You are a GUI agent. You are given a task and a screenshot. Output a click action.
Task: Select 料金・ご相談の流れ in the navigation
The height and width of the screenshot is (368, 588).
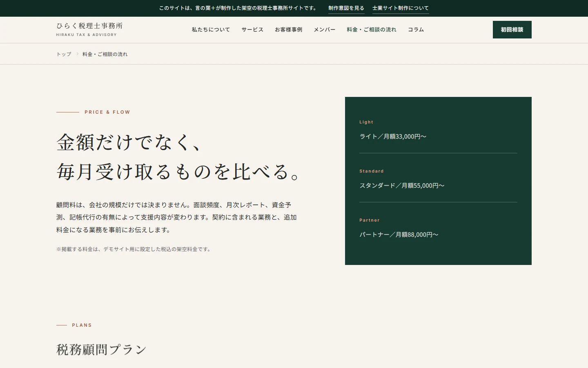pyautogui.click(x=372, y=30)
